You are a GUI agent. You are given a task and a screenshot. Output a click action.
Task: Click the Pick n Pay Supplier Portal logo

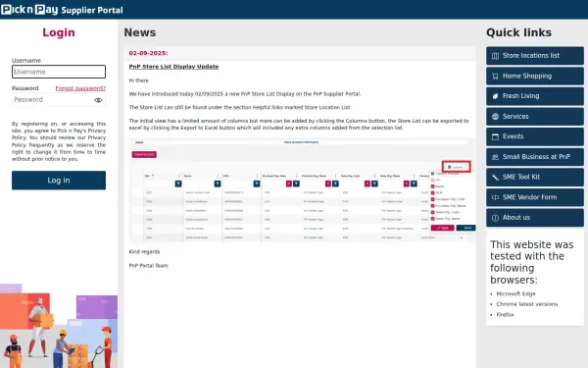(62, 10)
